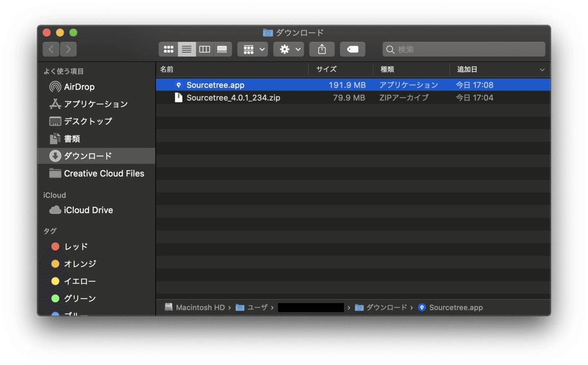
Task: Sort by the サイズ column header
Action: pos(341,70)
